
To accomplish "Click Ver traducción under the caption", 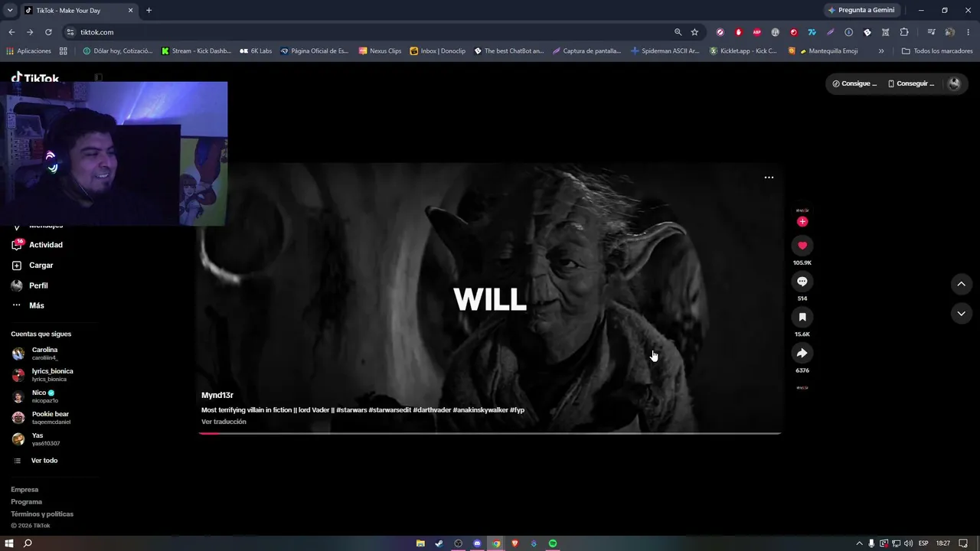I will [x=224, y=422].
